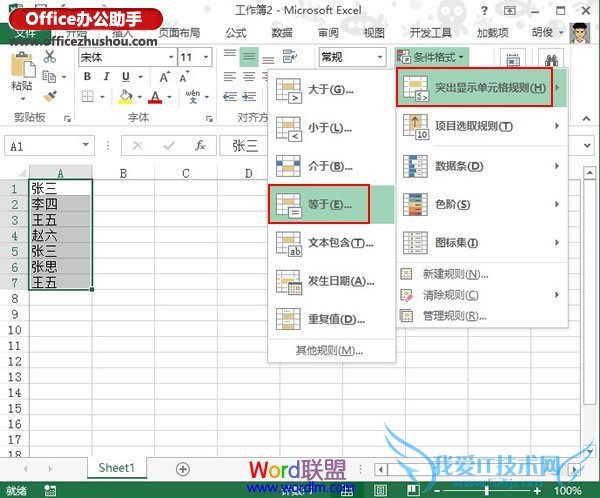Select 介于(B)... rule

click(331, 166)
